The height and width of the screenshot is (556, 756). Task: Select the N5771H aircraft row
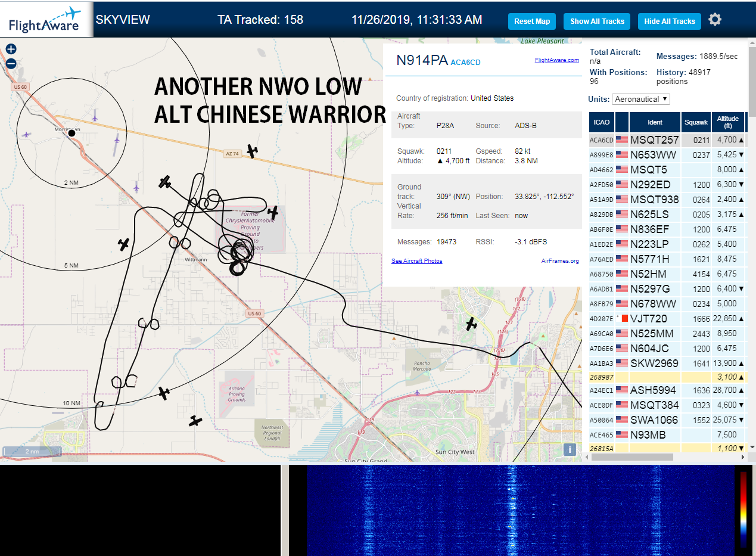click(x=667, y=259)
